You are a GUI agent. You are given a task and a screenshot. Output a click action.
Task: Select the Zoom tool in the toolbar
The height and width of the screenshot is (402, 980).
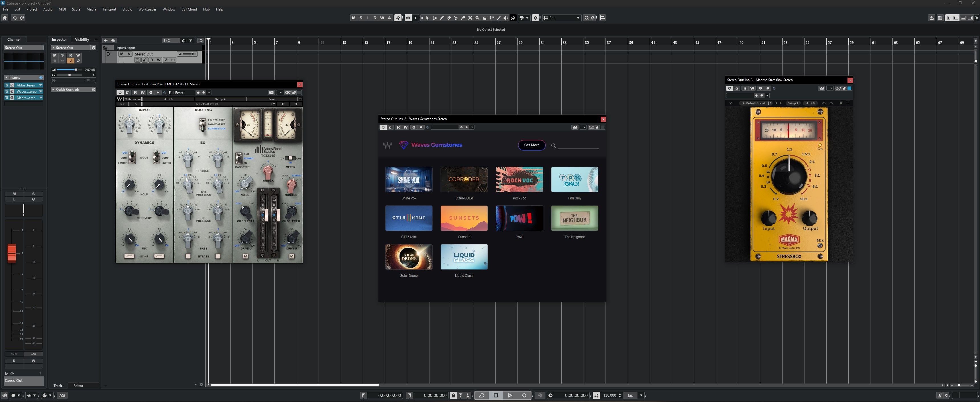[477, 17]
